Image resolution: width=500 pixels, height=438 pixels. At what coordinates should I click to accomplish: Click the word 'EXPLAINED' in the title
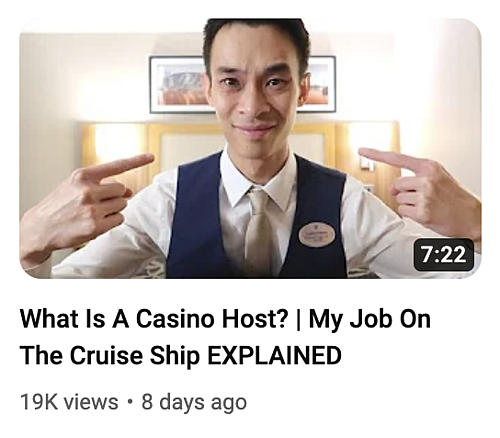(x=274, y=355)
